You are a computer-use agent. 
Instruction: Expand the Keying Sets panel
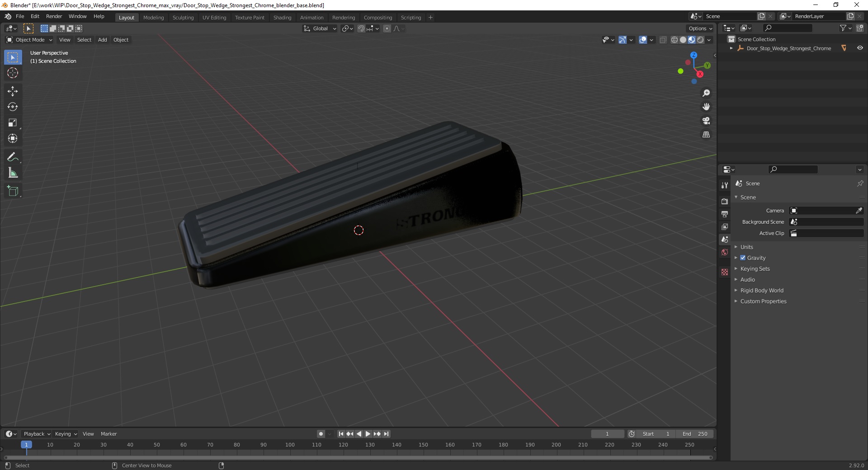pyautogui.click(x=755, y=268)
